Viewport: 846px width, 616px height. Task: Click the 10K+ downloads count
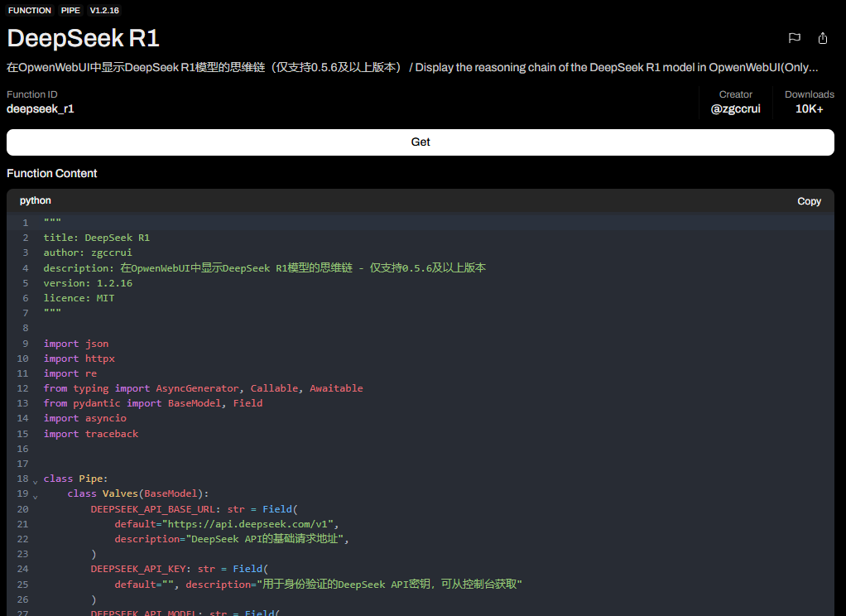click(809, 108)
